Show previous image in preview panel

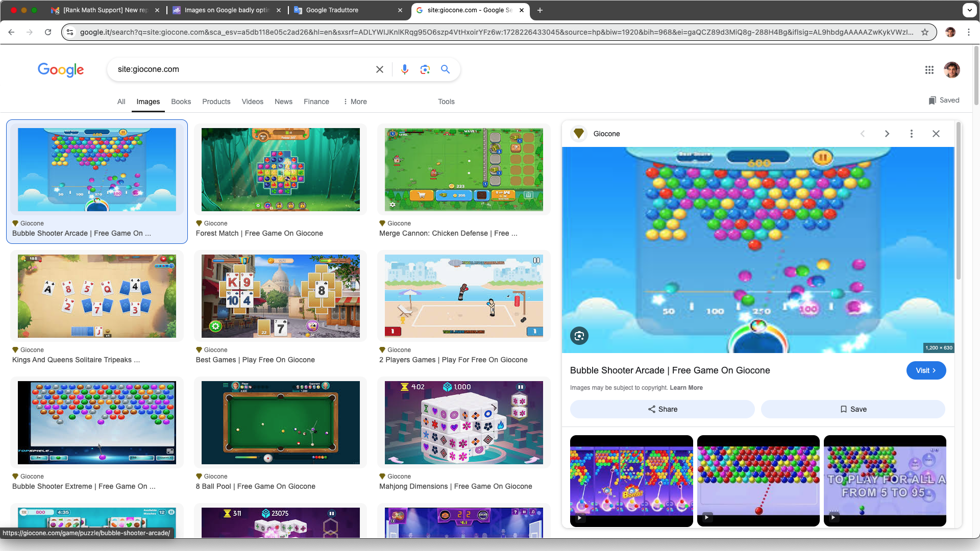(863, 134)
